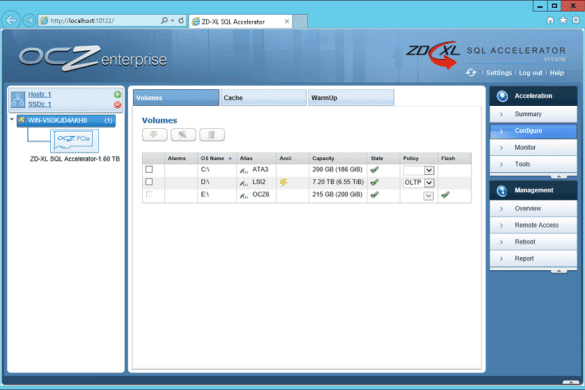
Task: Click the SSDs: 1 link
Action: point(40,104)
